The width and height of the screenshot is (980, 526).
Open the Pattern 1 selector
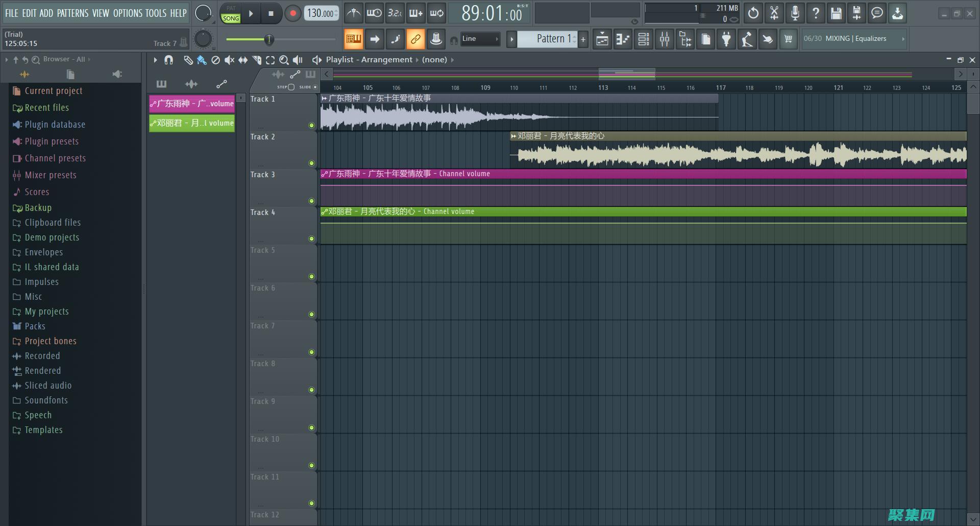tap(547, 39)
